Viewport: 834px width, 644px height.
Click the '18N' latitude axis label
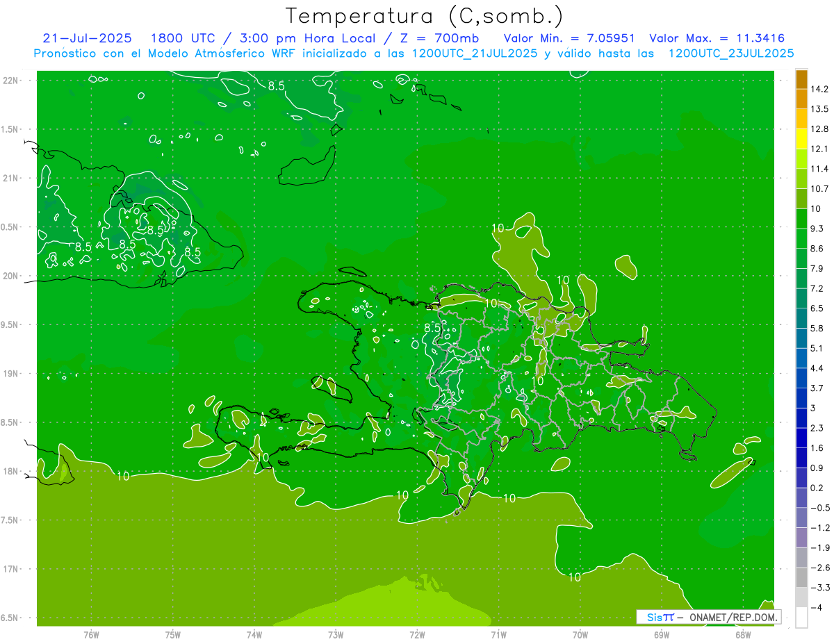click(11, 471)
